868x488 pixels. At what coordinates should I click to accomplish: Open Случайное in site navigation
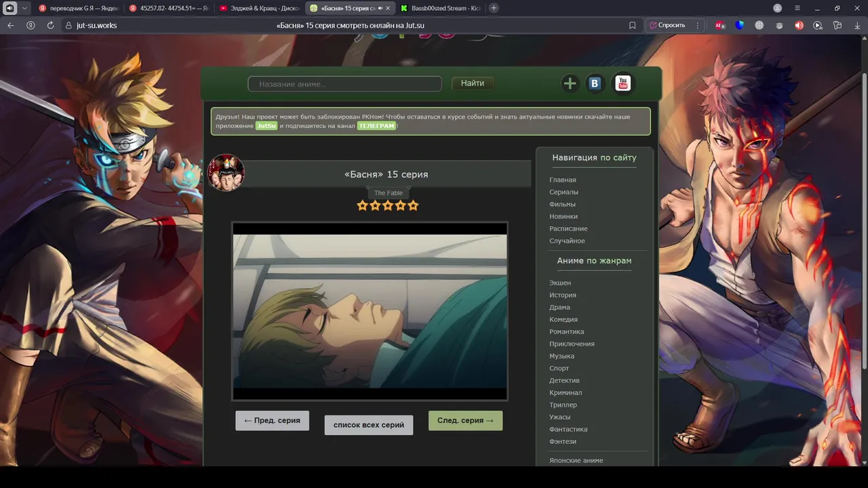click(567, 241)
